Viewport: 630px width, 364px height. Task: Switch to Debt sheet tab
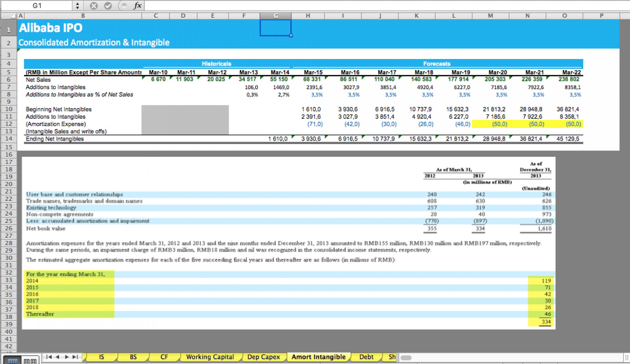pos(366,357)
